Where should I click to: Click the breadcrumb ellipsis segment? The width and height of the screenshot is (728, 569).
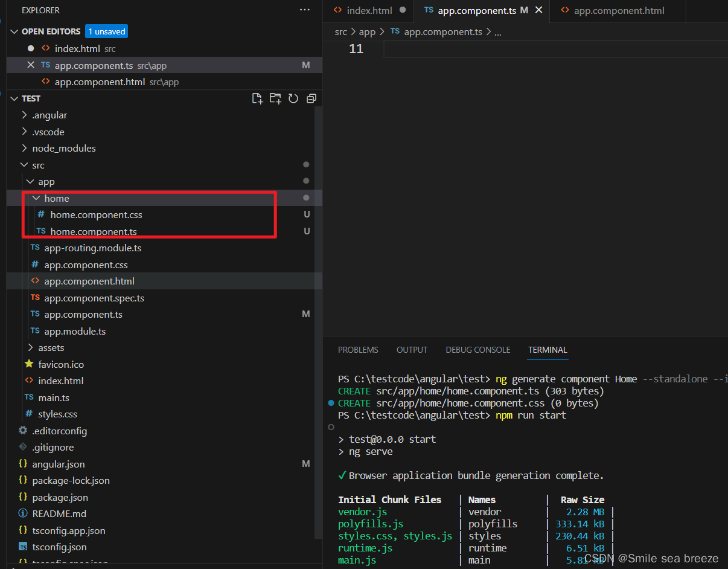498,32
